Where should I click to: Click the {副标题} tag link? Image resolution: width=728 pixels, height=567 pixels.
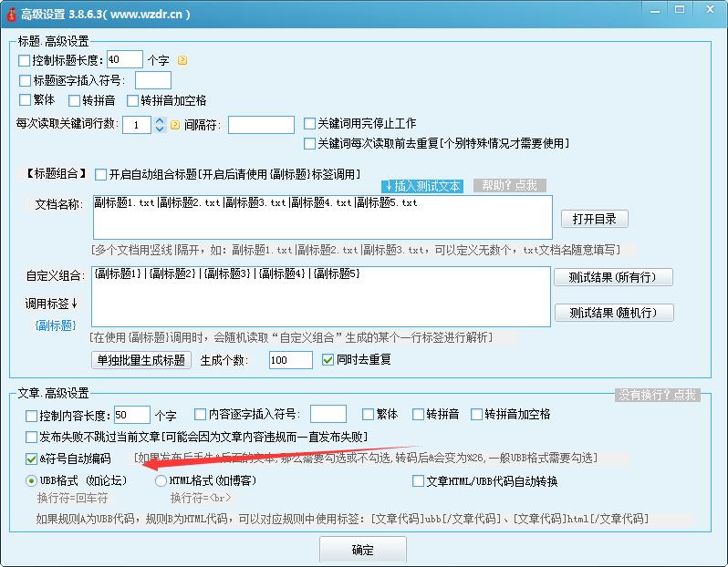pos(56,325)
